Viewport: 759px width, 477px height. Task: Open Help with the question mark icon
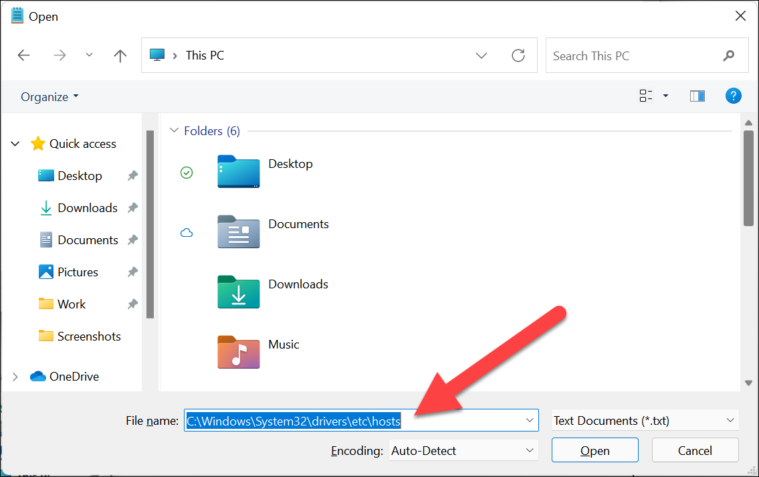733,95
